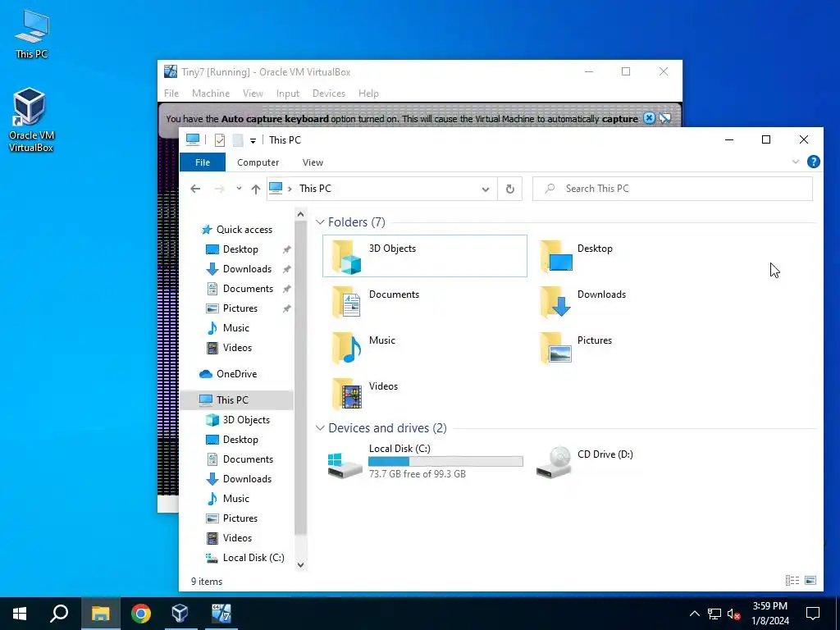The image size is (840, 630).
Task: Open VirtualBox Input menu
Action: [288, 94]
